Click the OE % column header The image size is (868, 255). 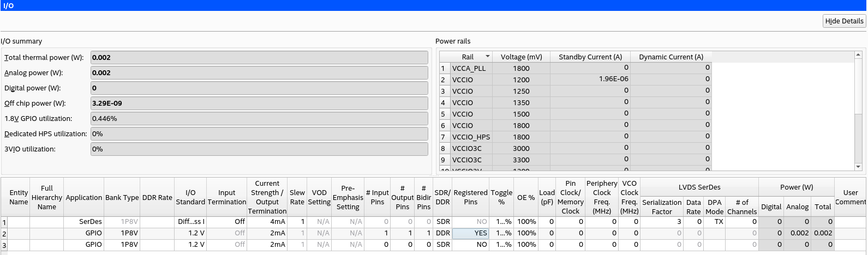[526, 197]
